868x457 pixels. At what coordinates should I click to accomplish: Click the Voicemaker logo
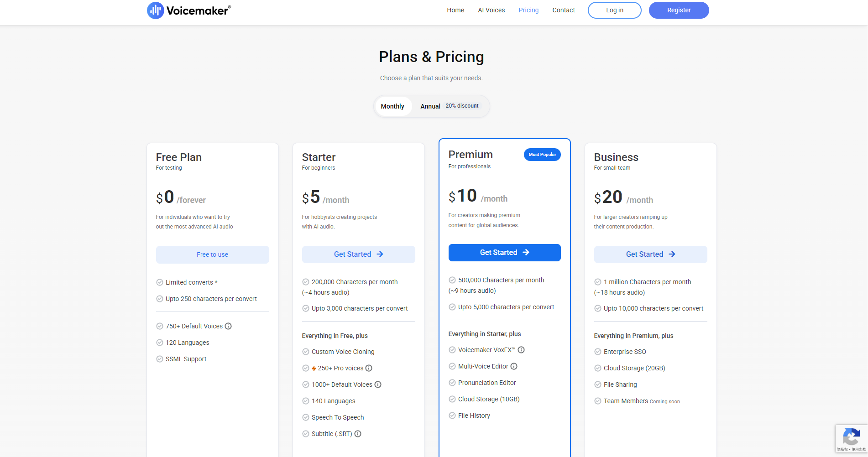(188, 10)
